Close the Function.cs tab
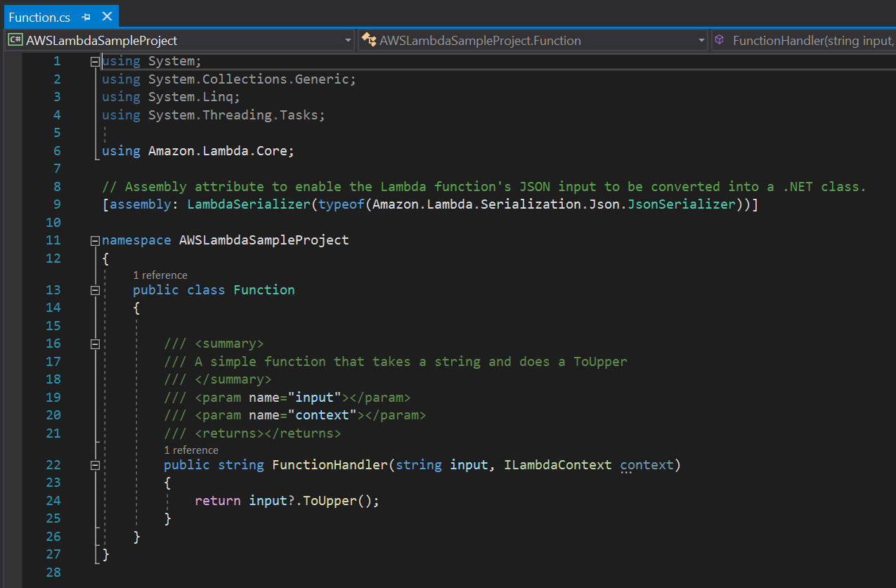The width and height of the screenshot is (896, 588). [x=107, y=16]
